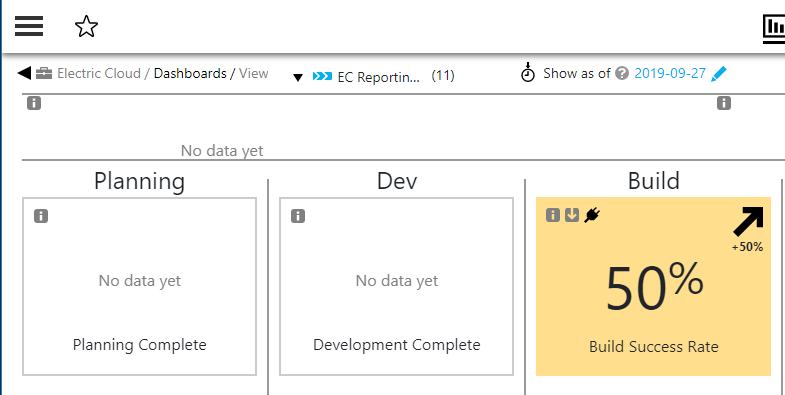Screen dimensions: 785x395
Task: Open the Electric Cloud breadcrumb link
Action: point(99,74)
